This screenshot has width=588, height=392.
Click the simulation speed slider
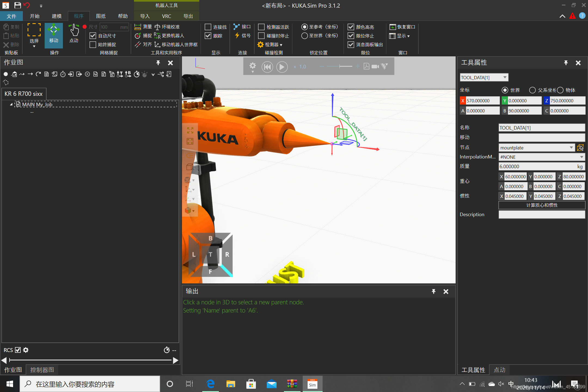340,66
